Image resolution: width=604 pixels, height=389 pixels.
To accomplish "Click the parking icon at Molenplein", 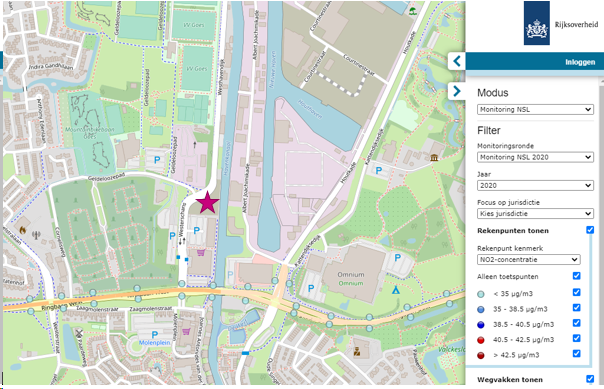I will pyautogui.click(x=155, y=335).
